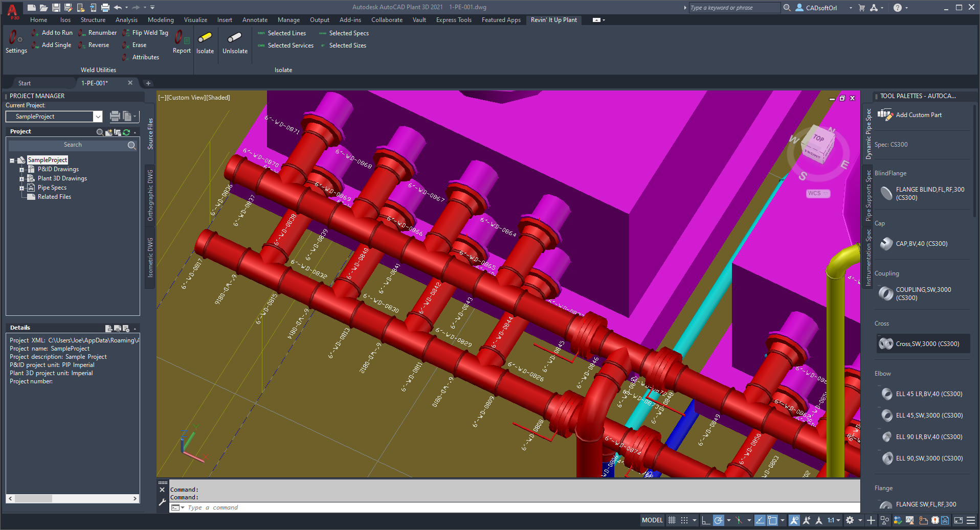Click the Plot printer icon in quick access
Viewport: 980px width, 530px height.
click(x=105, y=7)
